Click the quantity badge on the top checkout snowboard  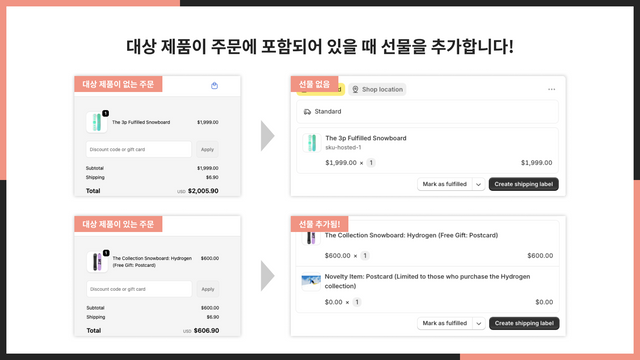(105, 113)
